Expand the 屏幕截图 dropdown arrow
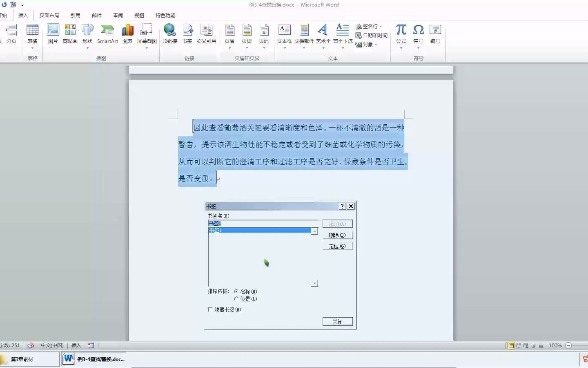Screen dimensions: 588x368 click(x=147, y=48)
